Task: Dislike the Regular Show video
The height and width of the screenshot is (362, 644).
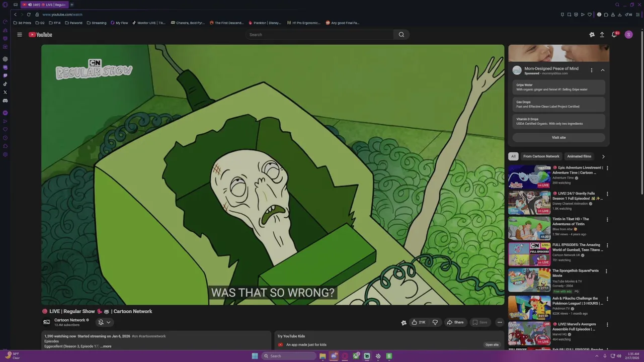Action: pos(435,322)
